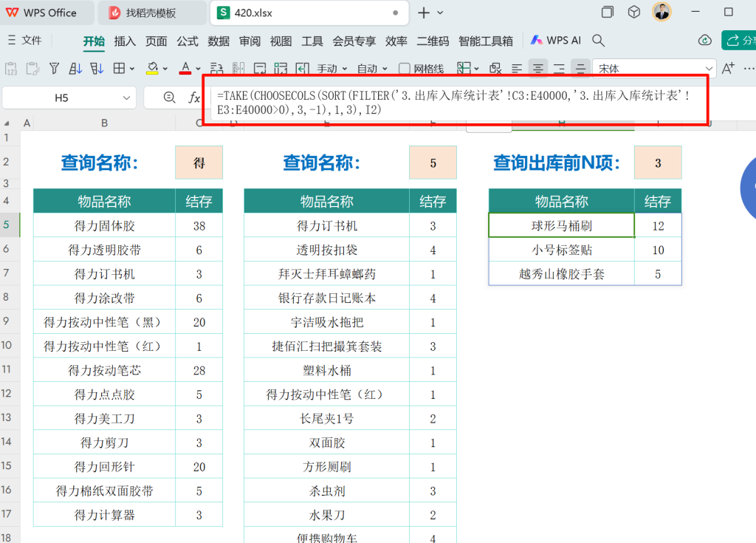Viewport: 756px width, 543px height.
Task: Click the cube icon in title bar
Action: point(634,12)
